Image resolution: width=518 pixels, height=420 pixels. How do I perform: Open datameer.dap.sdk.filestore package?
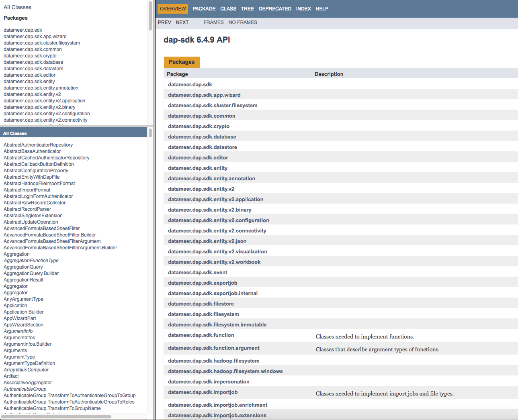[201, 304]
